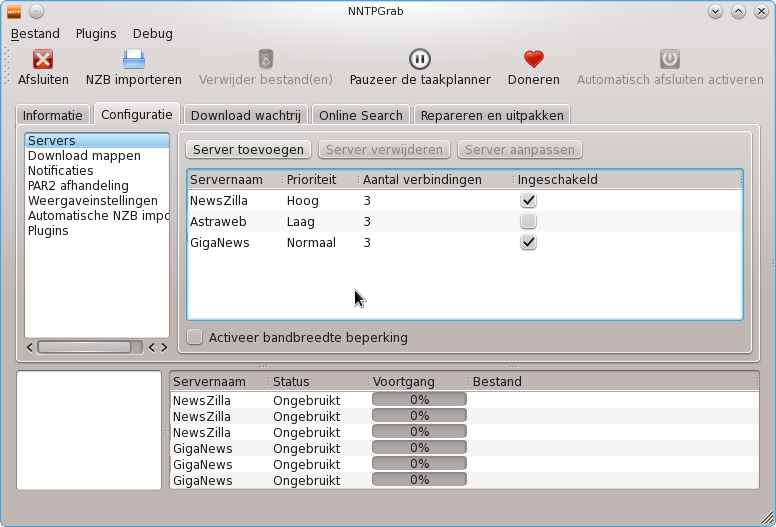The image size is (776, 527).
Task: Uncheck the GigaNews Ingeschakeld checkbox
Action: point(528,242)
